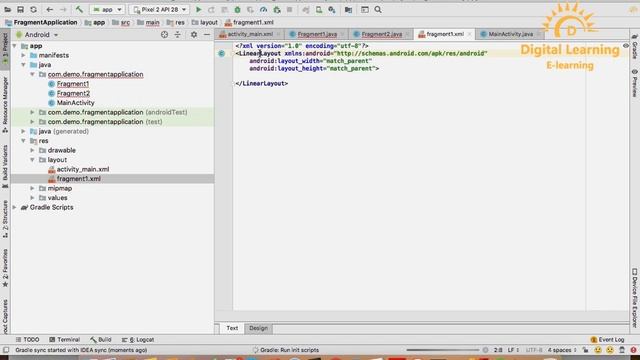Click the layout window icon beside search
Viewport: 640px width, 360px height.
(x=364, y=9)
